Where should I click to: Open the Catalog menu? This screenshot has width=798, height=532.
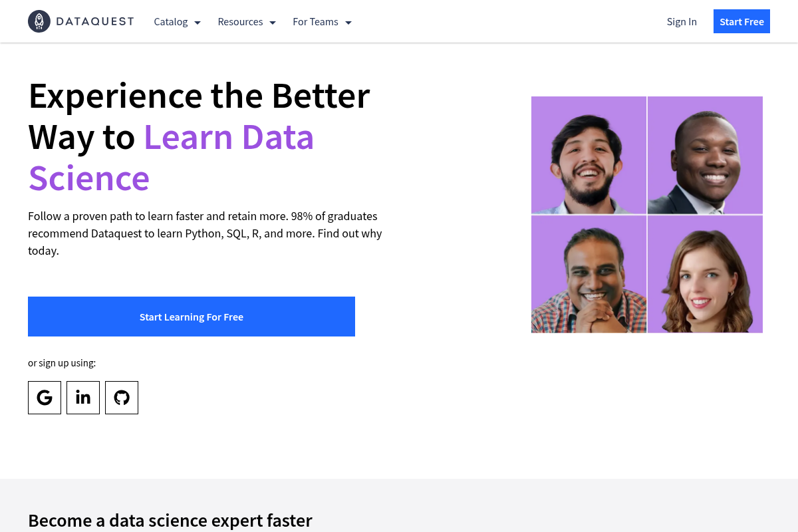(171, 22)
